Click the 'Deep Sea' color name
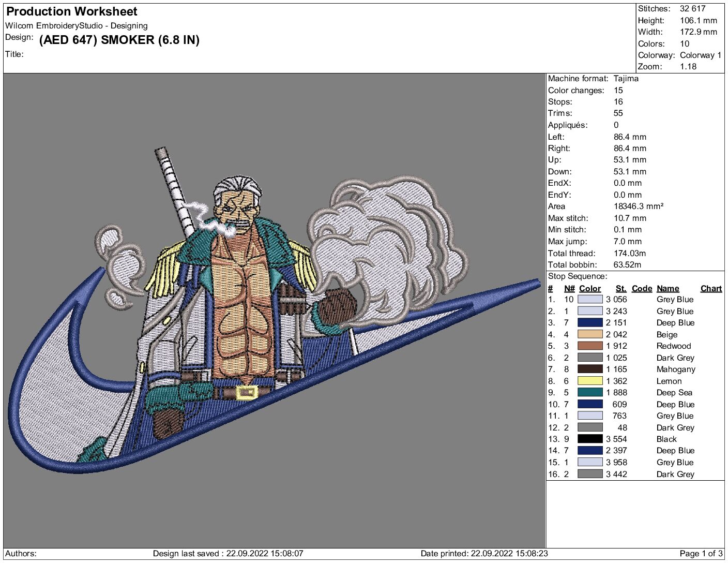The height and width of the screenshot is (563, 728). click(674, 392)
